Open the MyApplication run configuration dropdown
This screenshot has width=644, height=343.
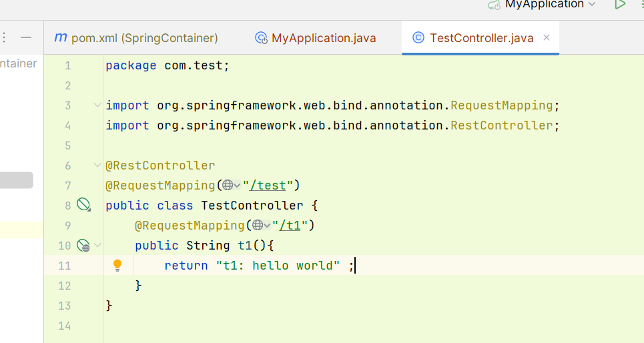pos(592,4)
